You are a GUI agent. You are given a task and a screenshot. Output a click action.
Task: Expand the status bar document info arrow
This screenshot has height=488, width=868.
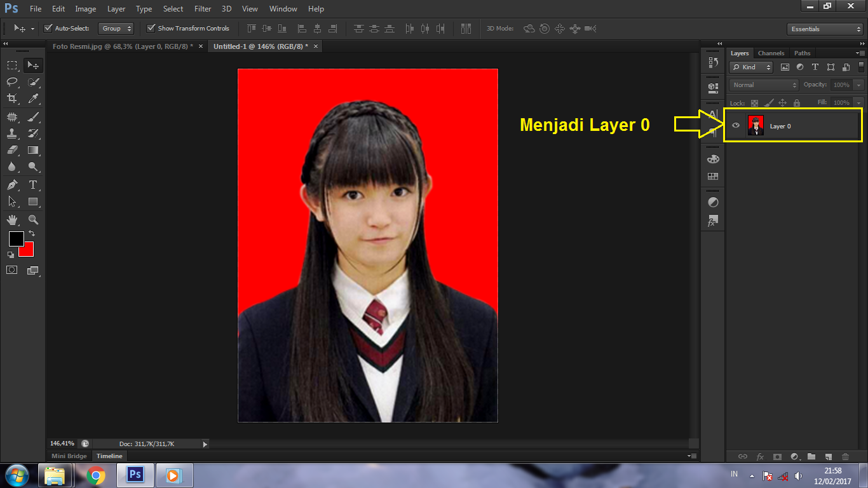(204, 444)
